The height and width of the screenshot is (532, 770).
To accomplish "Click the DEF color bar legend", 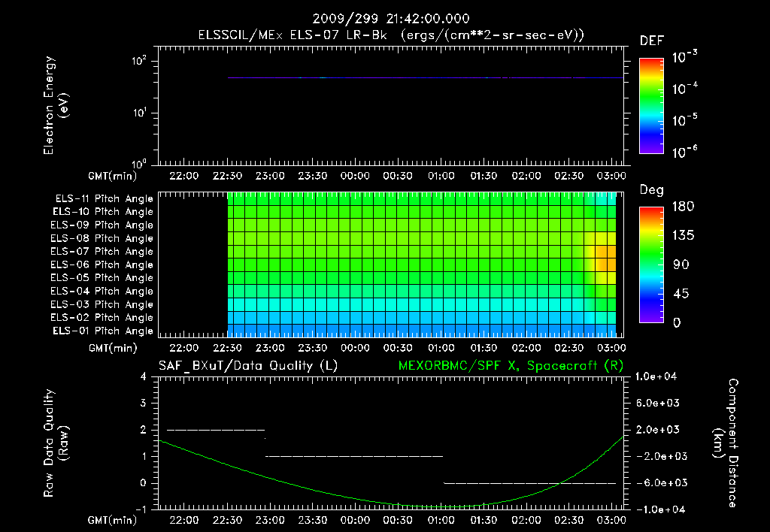I will 651,106.
